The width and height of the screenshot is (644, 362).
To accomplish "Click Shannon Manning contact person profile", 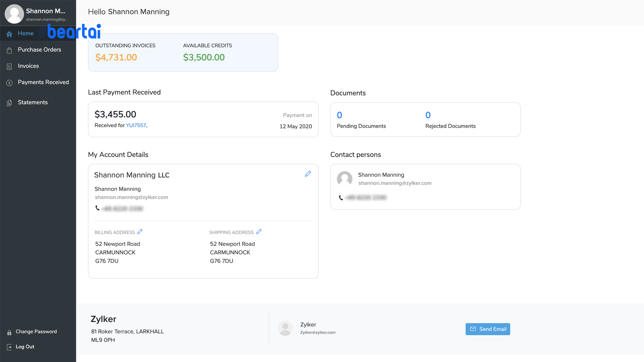I will click(x=344, y=179).
